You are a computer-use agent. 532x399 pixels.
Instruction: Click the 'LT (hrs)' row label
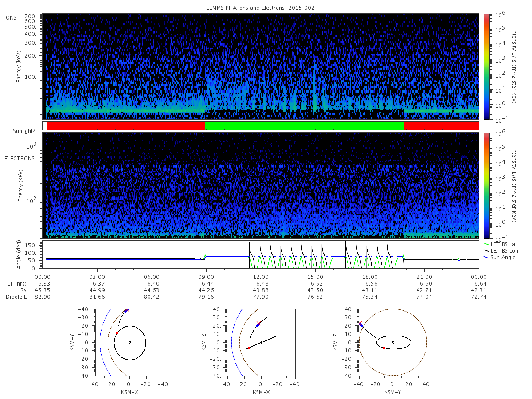pos(16,284)
